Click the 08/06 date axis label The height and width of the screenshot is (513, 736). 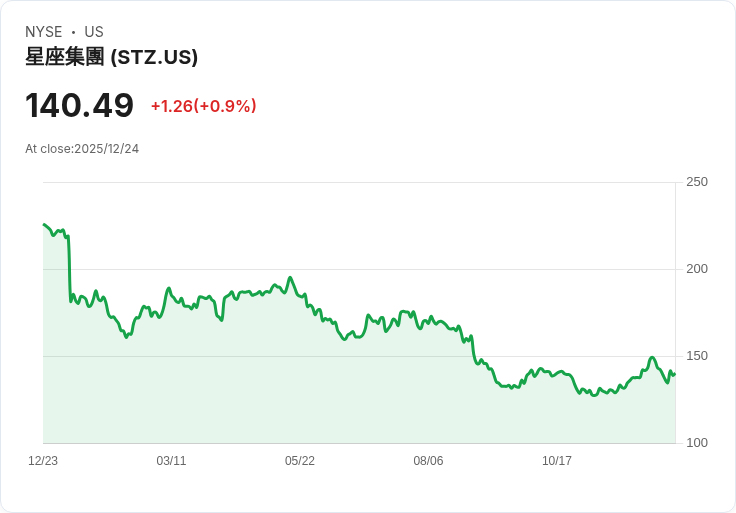428,461
